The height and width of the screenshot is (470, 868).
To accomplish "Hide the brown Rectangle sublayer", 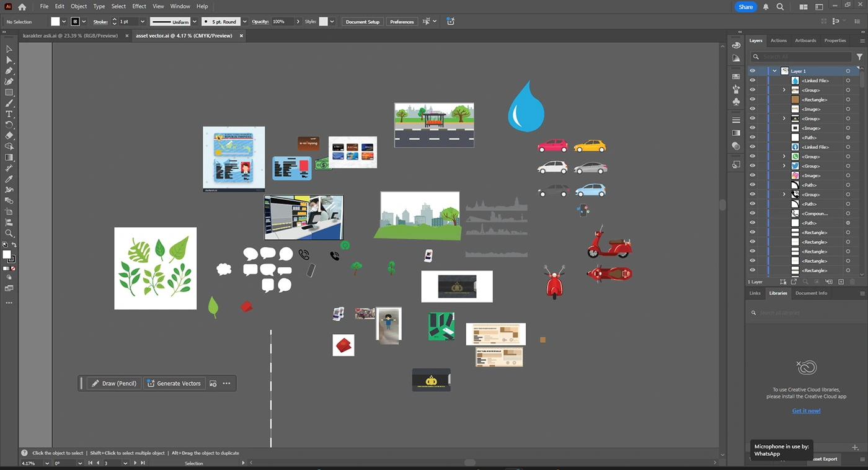I will point(752,100).
